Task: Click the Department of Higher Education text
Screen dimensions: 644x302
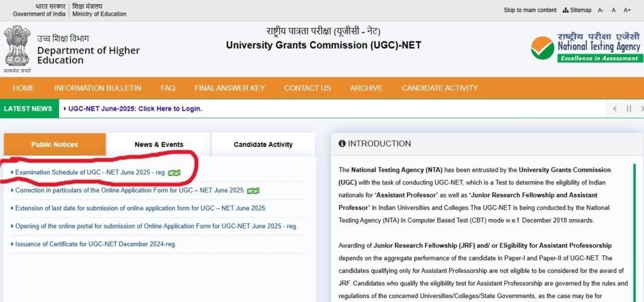Action: pos(88,55)
